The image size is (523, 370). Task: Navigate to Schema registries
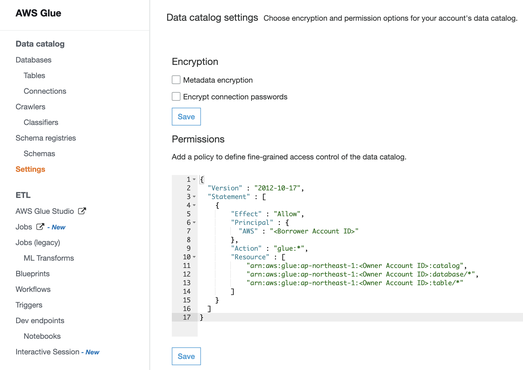46,138
